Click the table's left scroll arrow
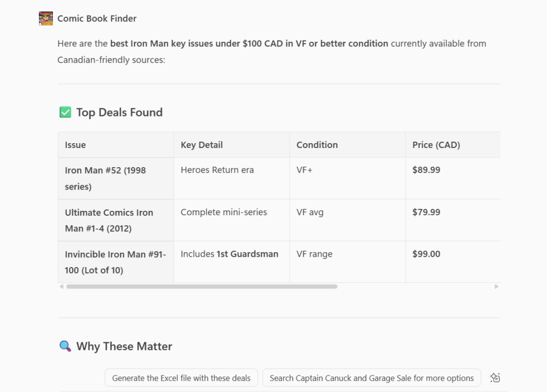547x392 pixels. tap(61, 287)
